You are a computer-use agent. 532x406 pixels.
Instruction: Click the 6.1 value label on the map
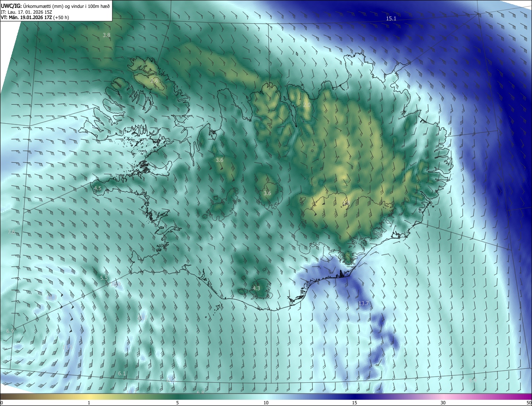tap(122, 374)
